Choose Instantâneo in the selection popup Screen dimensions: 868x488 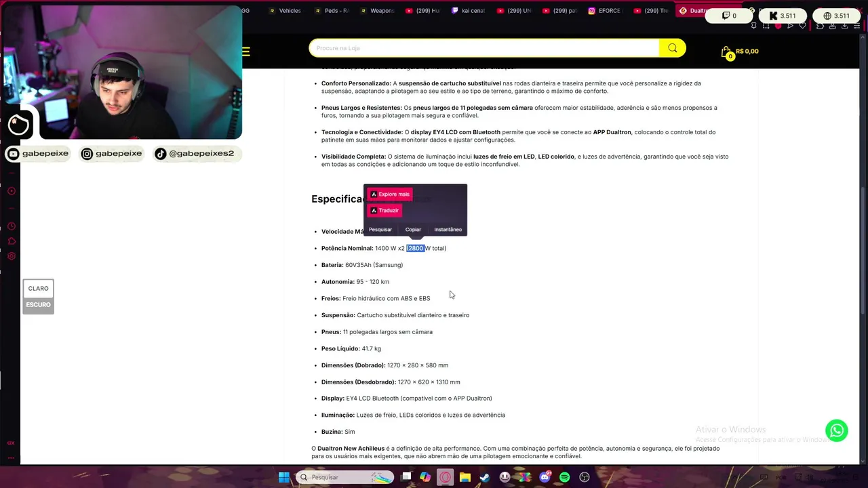click(448, 230)
